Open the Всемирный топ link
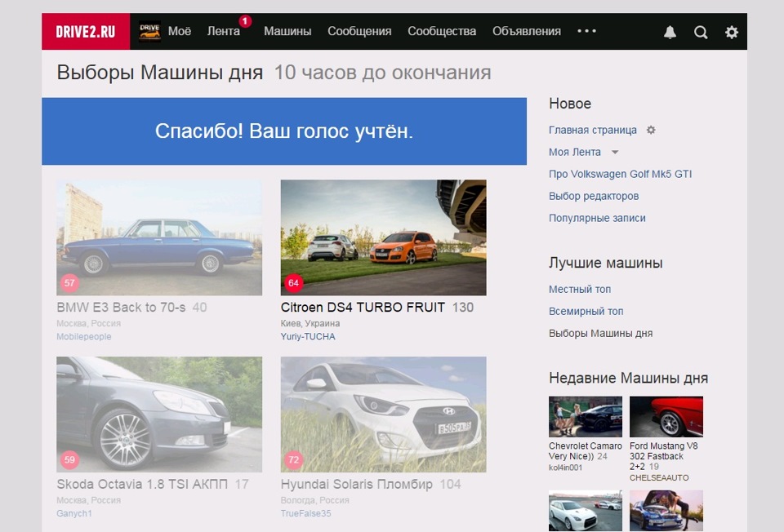Image resolution: width=784 pixels, height=532 pixels. (586, 311)
